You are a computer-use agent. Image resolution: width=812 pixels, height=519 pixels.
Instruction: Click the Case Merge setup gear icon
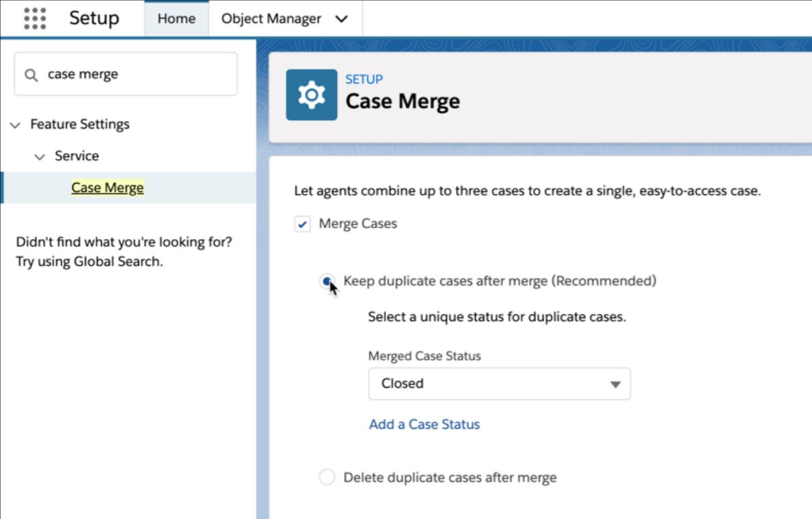pos(311,95)
